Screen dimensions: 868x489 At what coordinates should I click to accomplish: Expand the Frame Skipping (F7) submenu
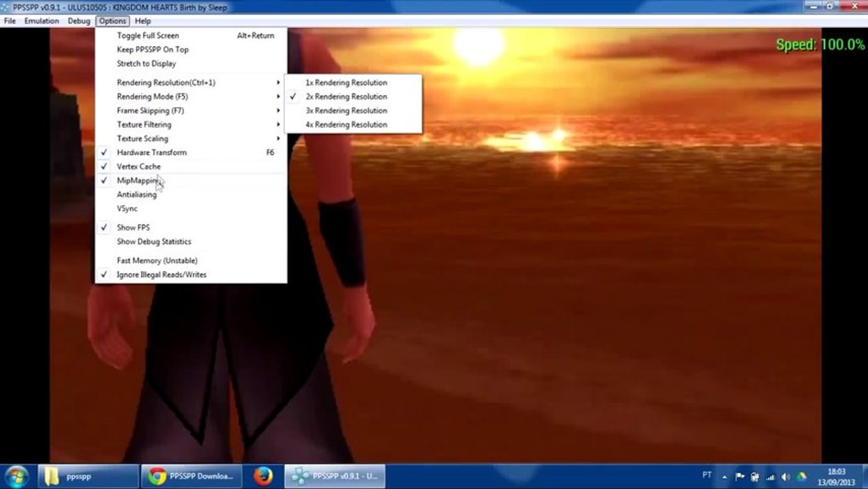(191, 111)
